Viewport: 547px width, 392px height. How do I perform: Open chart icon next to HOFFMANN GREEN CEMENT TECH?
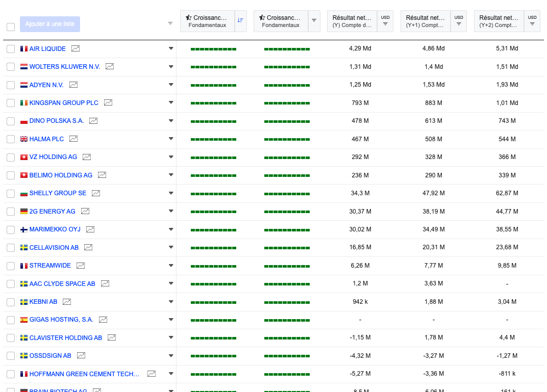[x=152, y=374]
